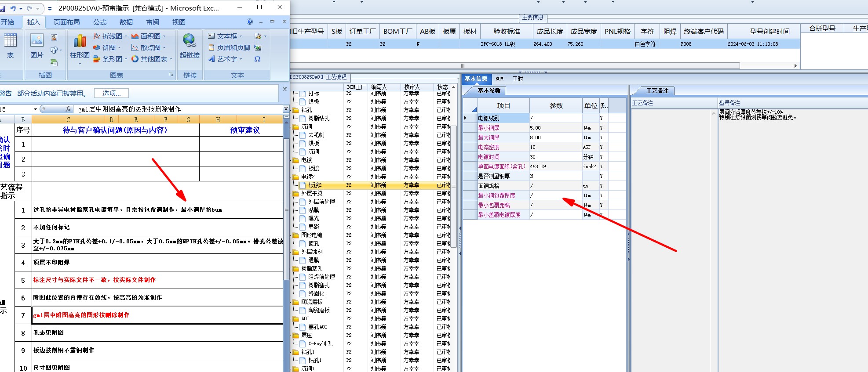Image resolution: width=868 pixels, height=372 pixels.
Task: Click the SmartArt icon in the 插图 group
Action: tap(54, 63)
